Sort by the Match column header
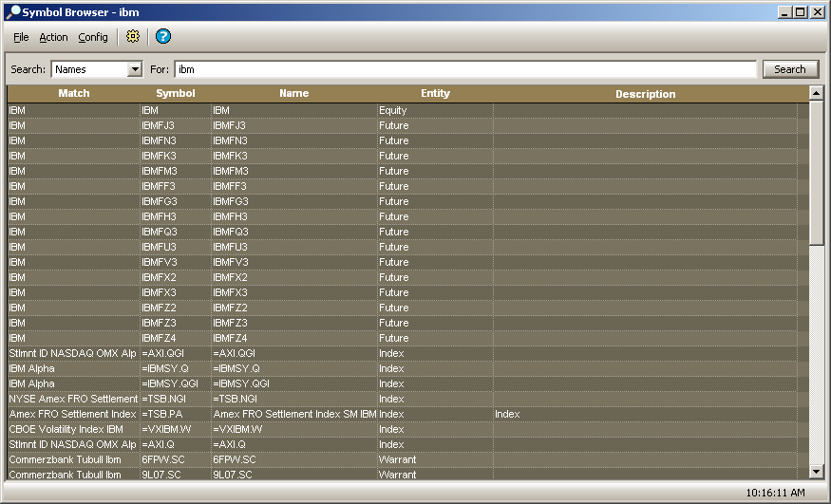This screenshot has width=831, height=504. pyautogui.click(x=74, y=93)
